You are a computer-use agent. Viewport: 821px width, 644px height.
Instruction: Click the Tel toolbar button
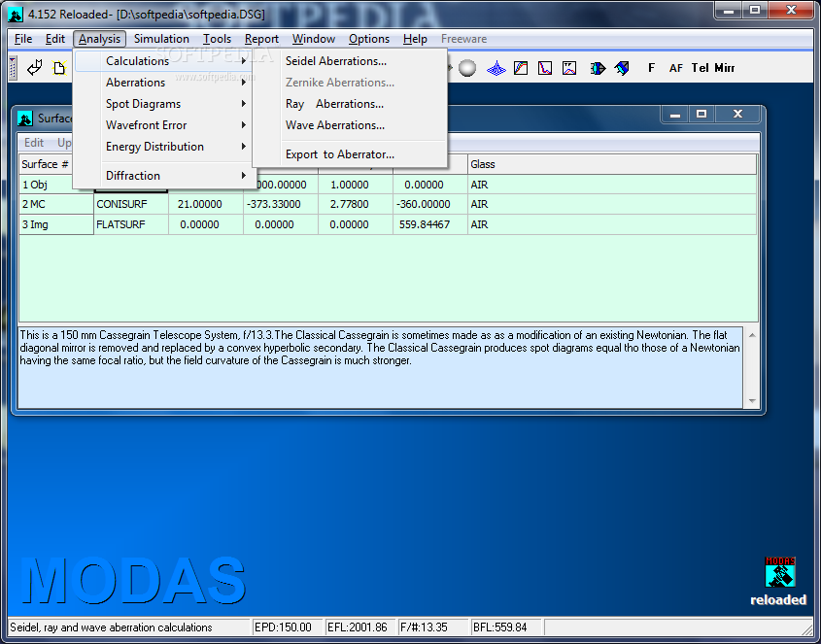pos(701,68)
